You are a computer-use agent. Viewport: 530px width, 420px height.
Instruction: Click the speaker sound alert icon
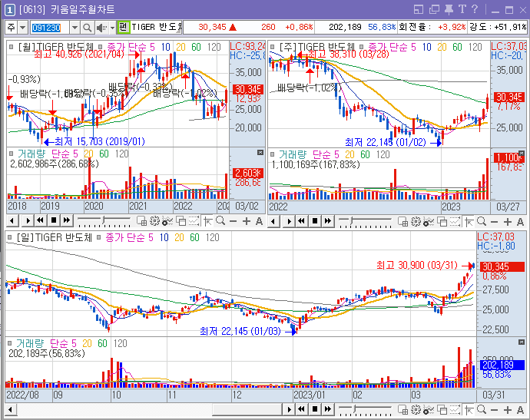click(x=101, y=28)
